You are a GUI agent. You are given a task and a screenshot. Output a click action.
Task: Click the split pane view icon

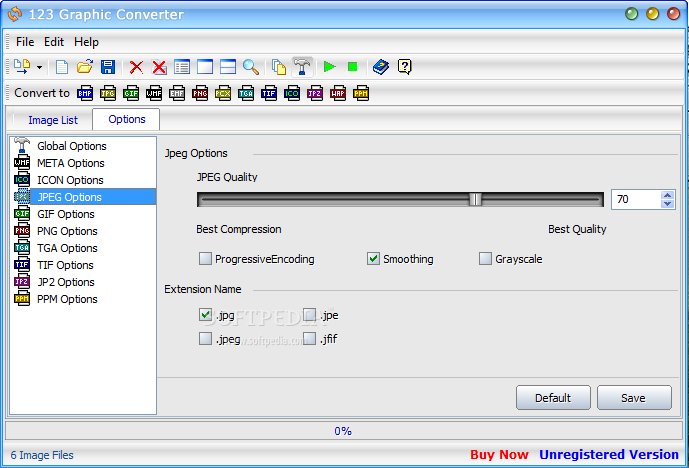pyautogui.click(x=228, y=67)
